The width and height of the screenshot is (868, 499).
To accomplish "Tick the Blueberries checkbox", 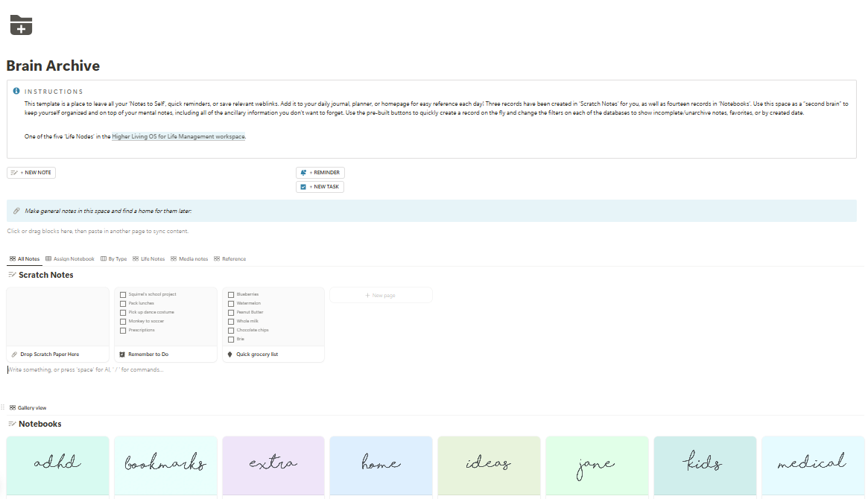I will 231,294.
